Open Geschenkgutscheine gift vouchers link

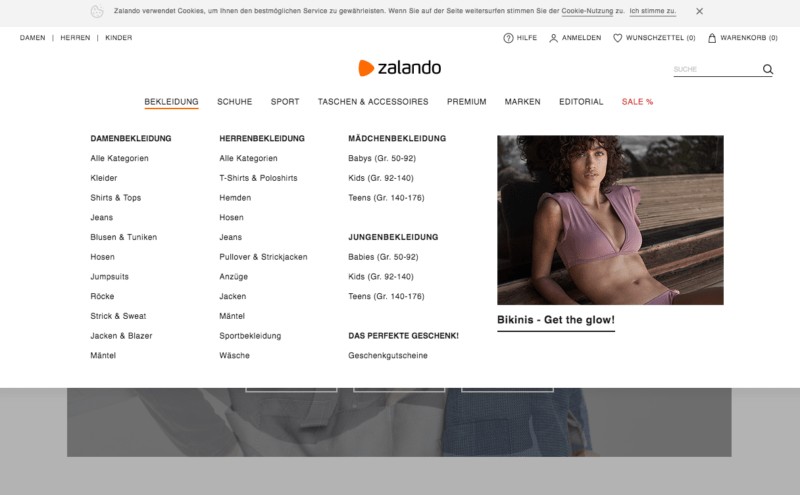click(x=388, y=356)
